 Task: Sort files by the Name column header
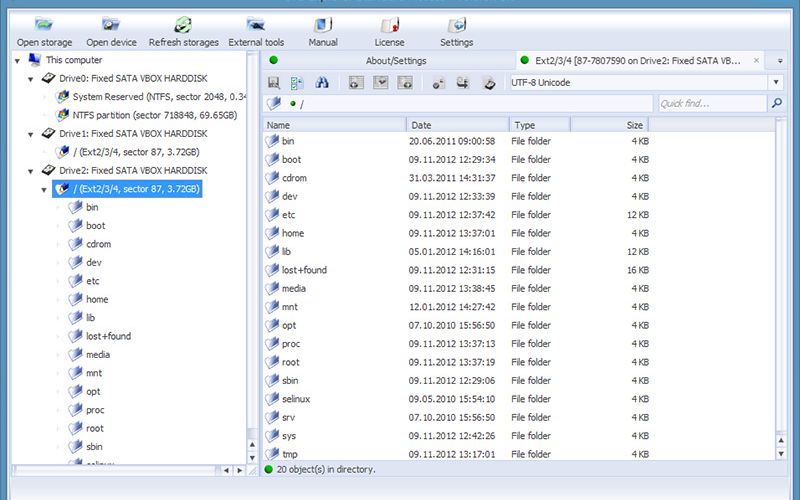[x=334, y=125]
